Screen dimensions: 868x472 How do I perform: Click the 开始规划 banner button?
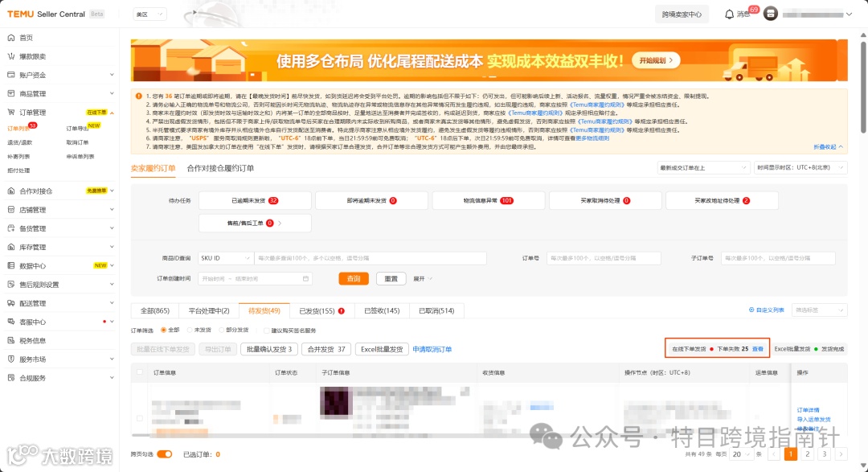[656, 60]
